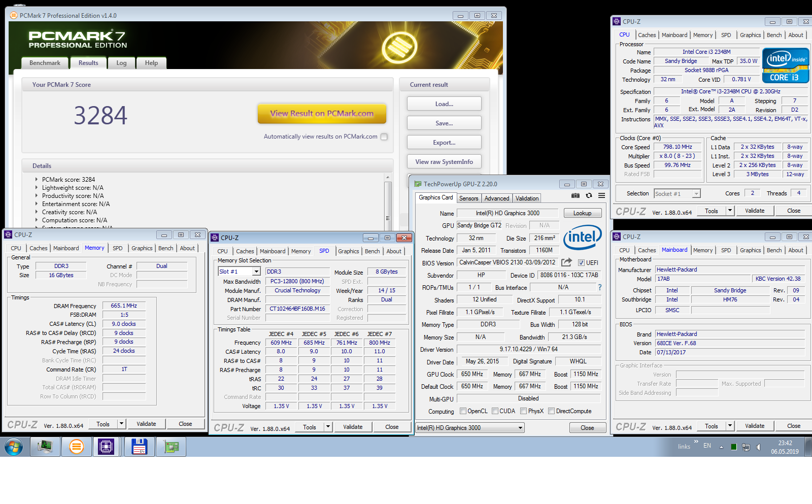Open Bench tab in Mainboard CPU-Z window
The width and height of the screenshot is (812, 504).
click(x=774, y=250)
